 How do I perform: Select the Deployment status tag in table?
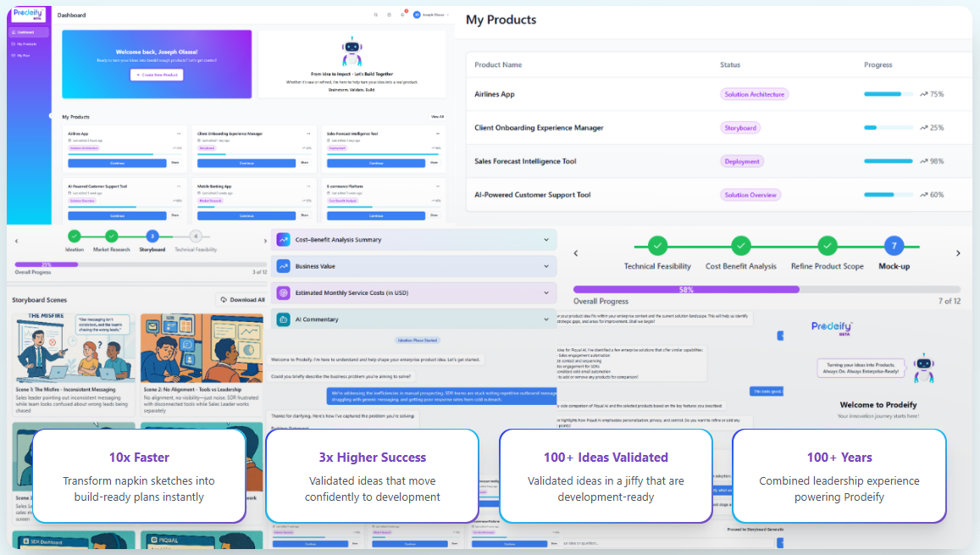[x=742, y=161]
